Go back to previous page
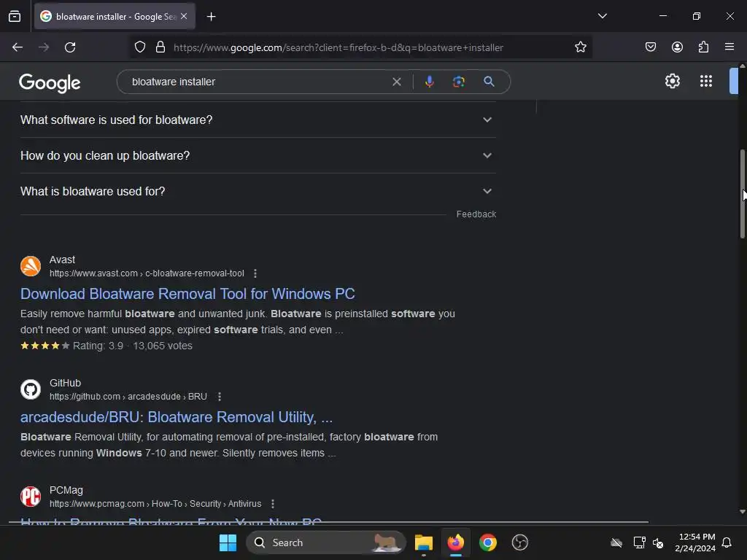The width and height of the screenshot is (747, 560). point(18,47)
